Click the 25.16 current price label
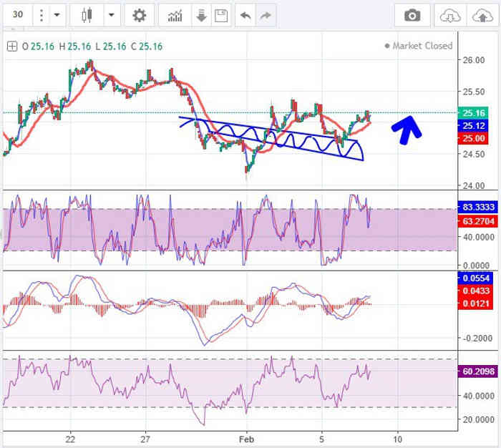 click(x=474, y=112)
